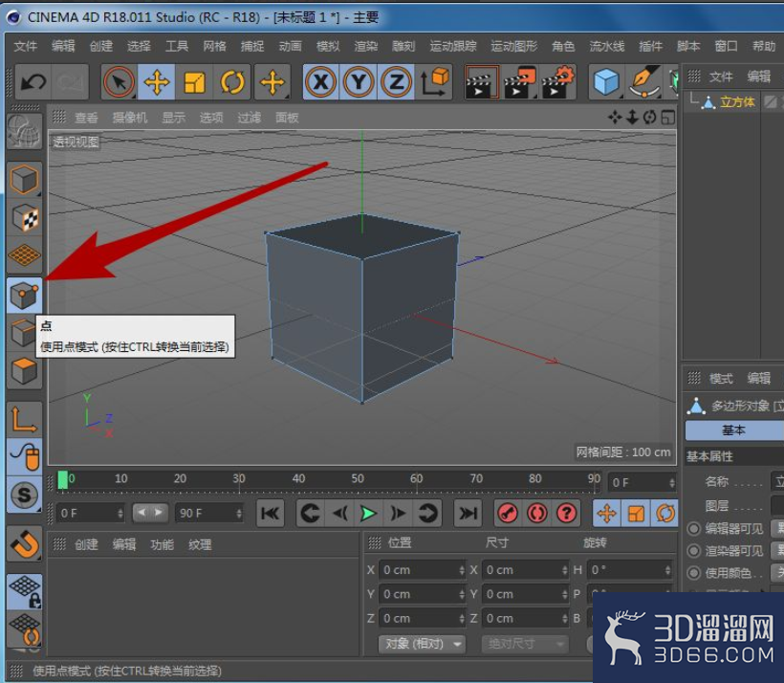This screenshot has height=683, width=784.
Task: Click Record Active Objects key button
Action: pyautogui.click(x=508, y=513)
